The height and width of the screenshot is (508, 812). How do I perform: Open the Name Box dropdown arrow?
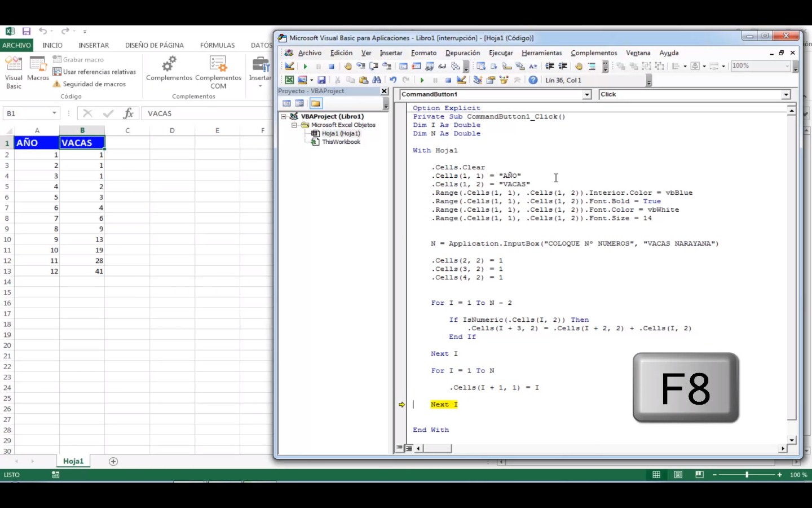54,113
